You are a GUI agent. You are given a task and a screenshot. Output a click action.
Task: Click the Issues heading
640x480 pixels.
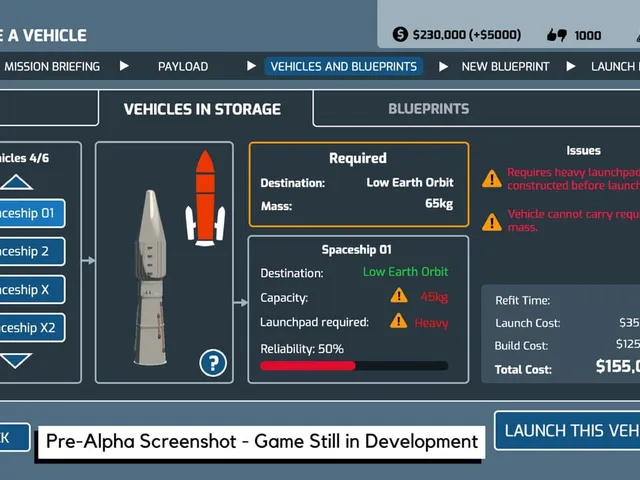pos(584,151)
